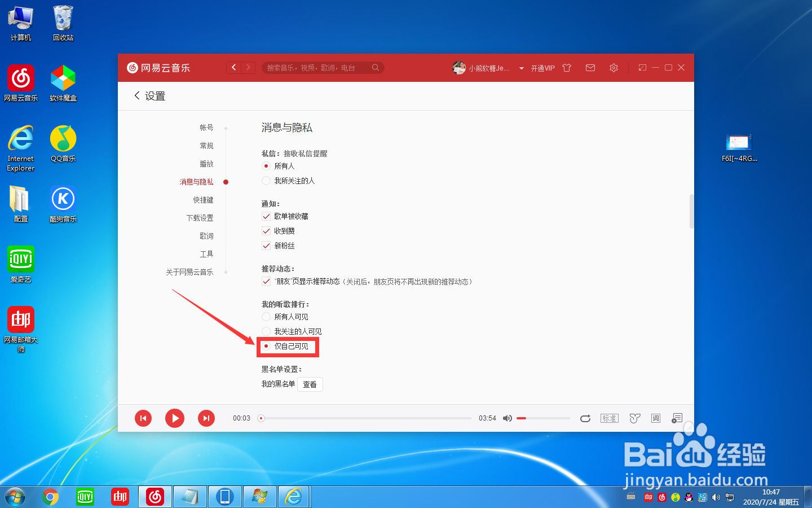Click the red play button

coord(175,418)
